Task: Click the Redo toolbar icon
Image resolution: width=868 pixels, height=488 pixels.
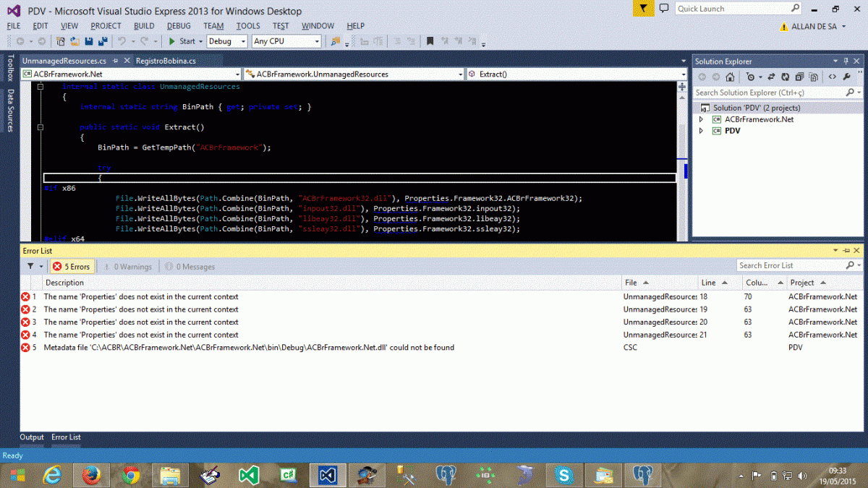Action: coord(145,41)
